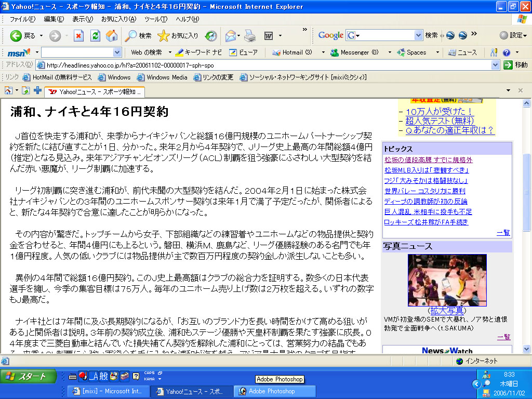The height and width of the screenshot is (399, 532).
Task: Open the Windows Media links-bar shortcut
Action: pos(162,77)
